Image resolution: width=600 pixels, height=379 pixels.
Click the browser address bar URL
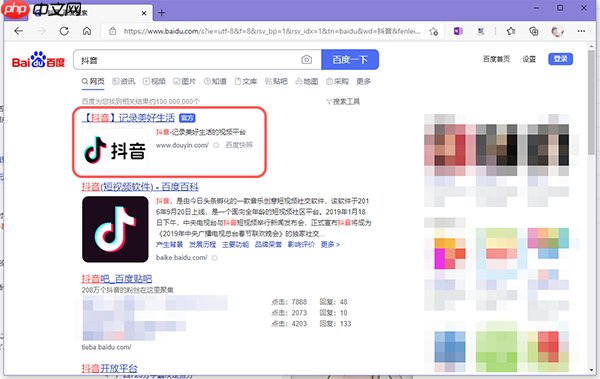coord(272,31)
